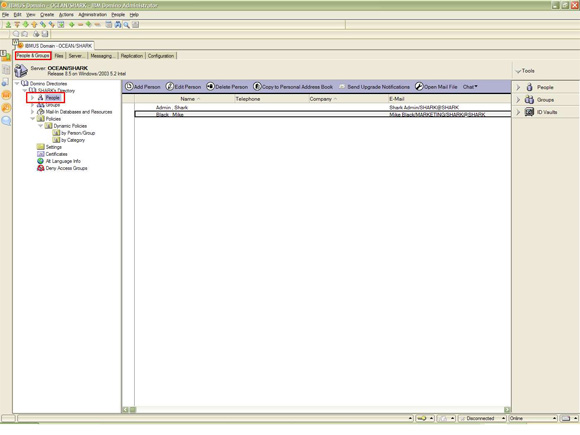Switch to the Files tab

point(59,56)
